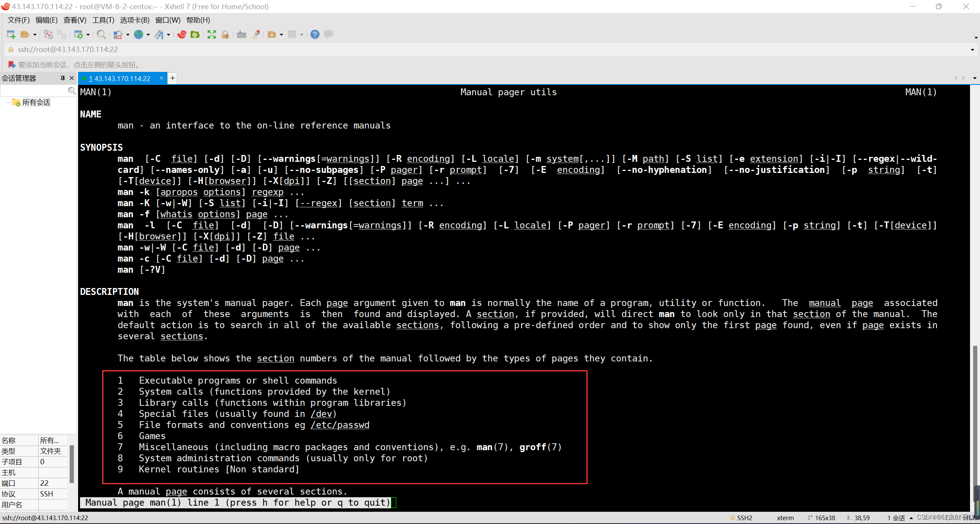Viewport: 980px width, 524px height.
Task: Open the 工具(T) menu
Action: [x=103, y=20]
